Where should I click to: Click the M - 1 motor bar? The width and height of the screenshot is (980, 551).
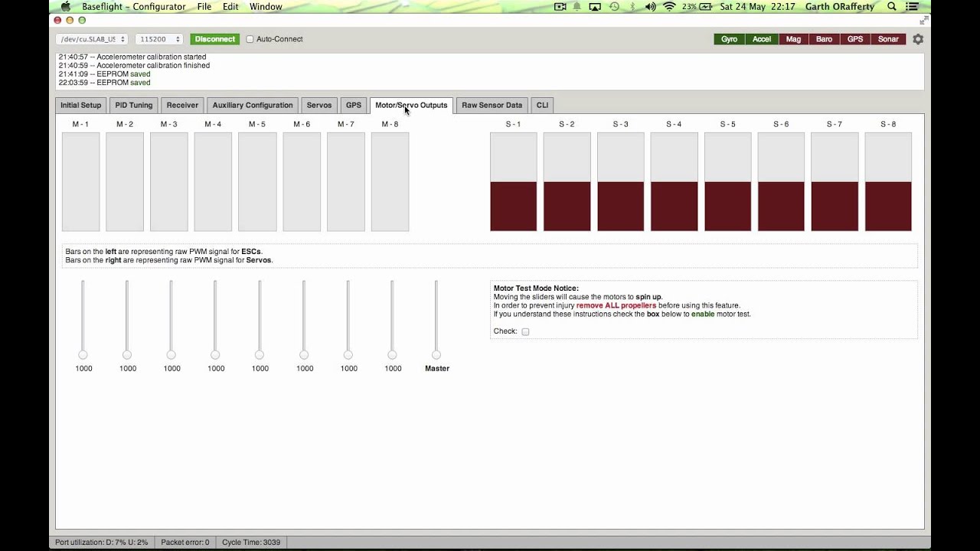(81, 181)
